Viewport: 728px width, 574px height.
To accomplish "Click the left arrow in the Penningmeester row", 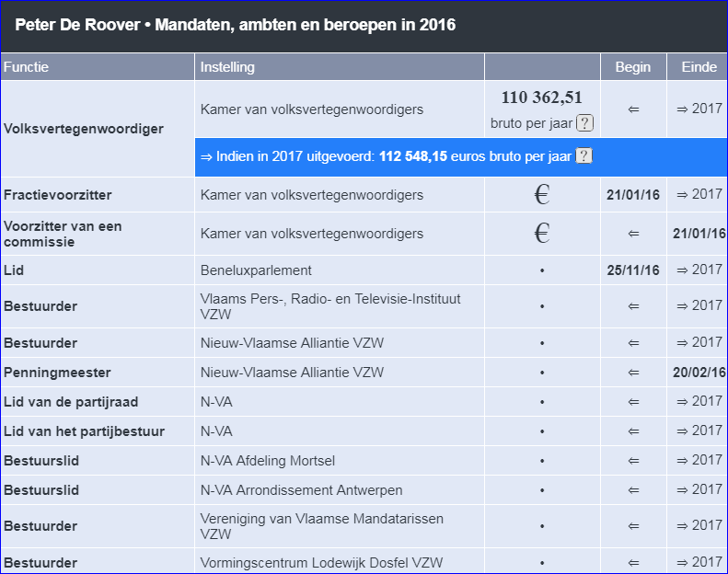I will pyautogui.click(x=633, y=373).
